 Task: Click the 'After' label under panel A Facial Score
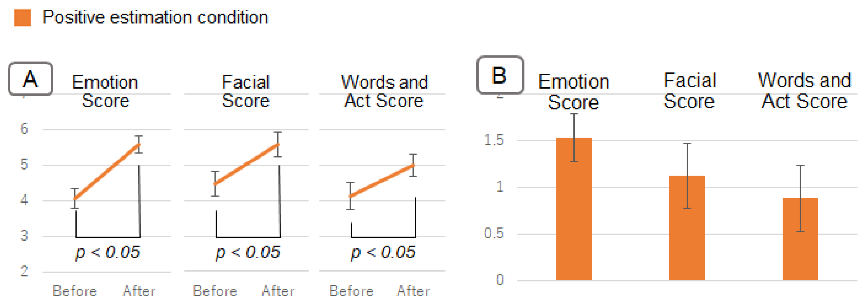[x=278, y=291]
